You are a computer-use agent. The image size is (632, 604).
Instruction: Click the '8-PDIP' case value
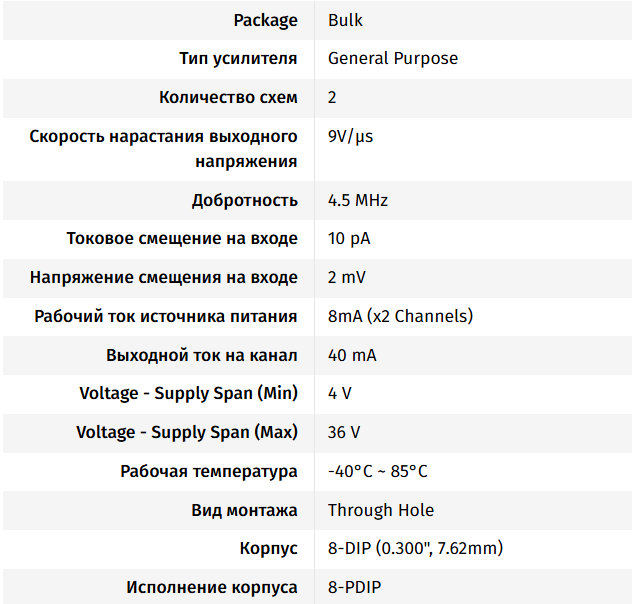354,587
